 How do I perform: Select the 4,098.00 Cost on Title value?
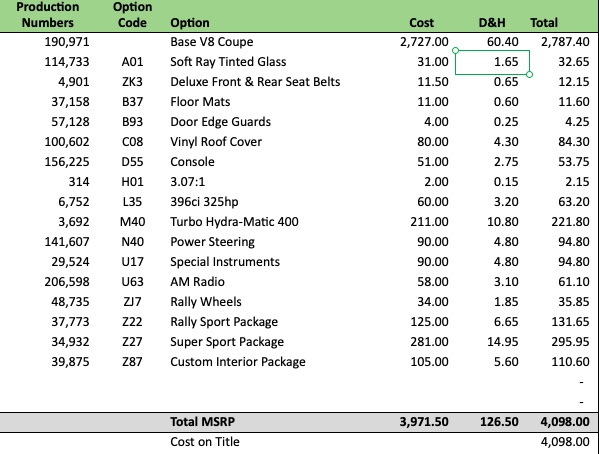pyautogui.click(x=565, y=442)
